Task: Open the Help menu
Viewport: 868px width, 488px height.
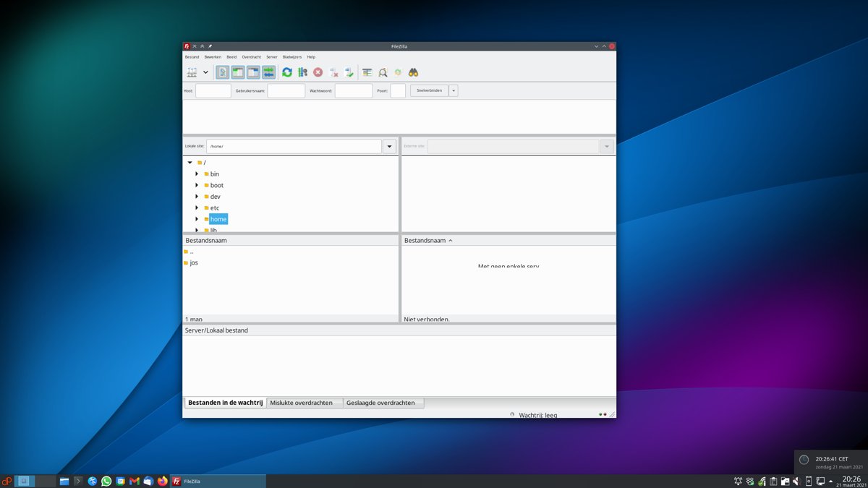Action: pos(311,56)
